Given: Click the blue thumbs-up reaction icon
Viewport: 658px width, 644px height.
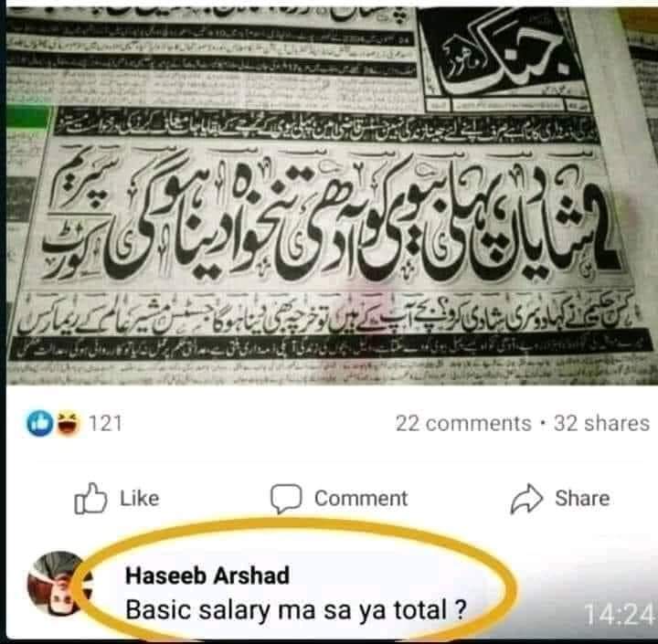Looking at the screenshot, I should (x=40, y=423).
